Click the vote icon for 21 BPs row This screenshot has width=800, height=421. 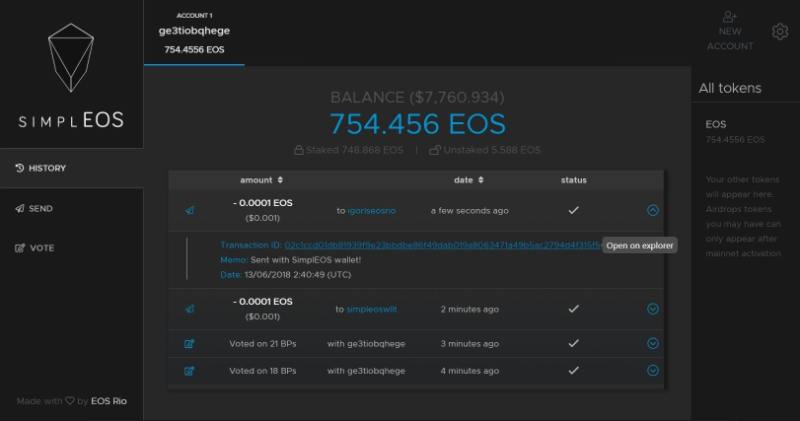click(x=189, y=343)
